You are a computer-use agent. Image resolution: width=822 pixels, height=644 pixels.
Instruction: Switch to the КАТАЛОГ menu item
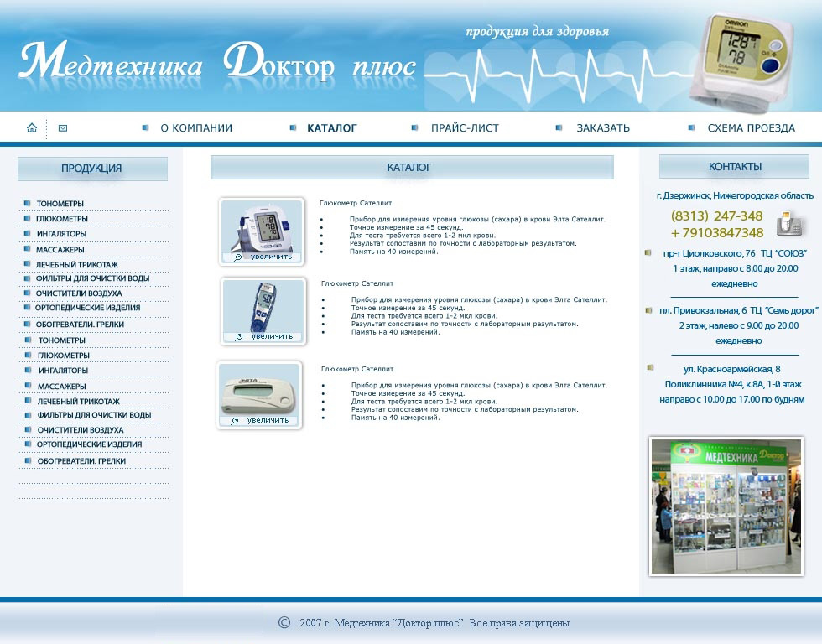click(332, 127)
